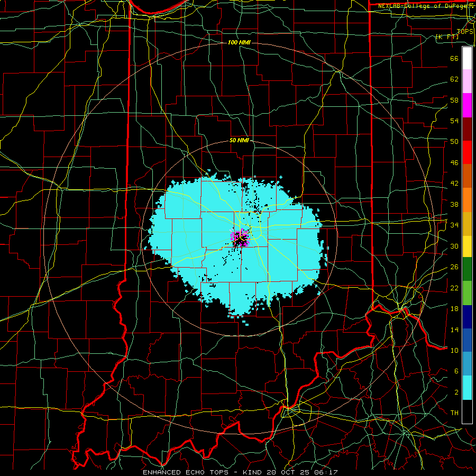Screen dimensions: 476x476
Task: Select the dark green legend swatch
Action: point(467,269)
